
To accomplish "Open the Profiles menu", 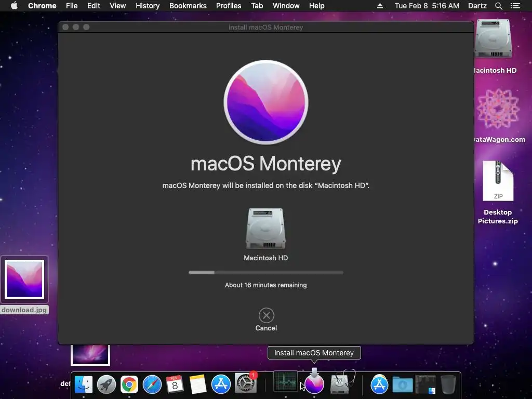I will pyautogui.click(x=229, y=6).
